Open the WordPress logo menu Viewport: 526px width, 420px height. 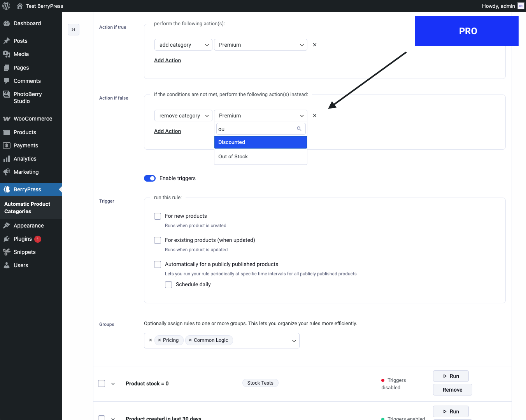point(6,6)
